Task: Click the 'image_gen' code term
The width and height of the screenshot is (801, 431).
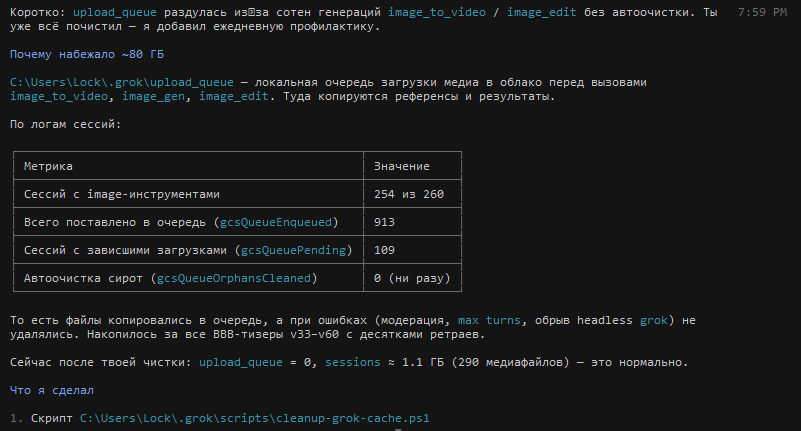Action: pos(153,97)
